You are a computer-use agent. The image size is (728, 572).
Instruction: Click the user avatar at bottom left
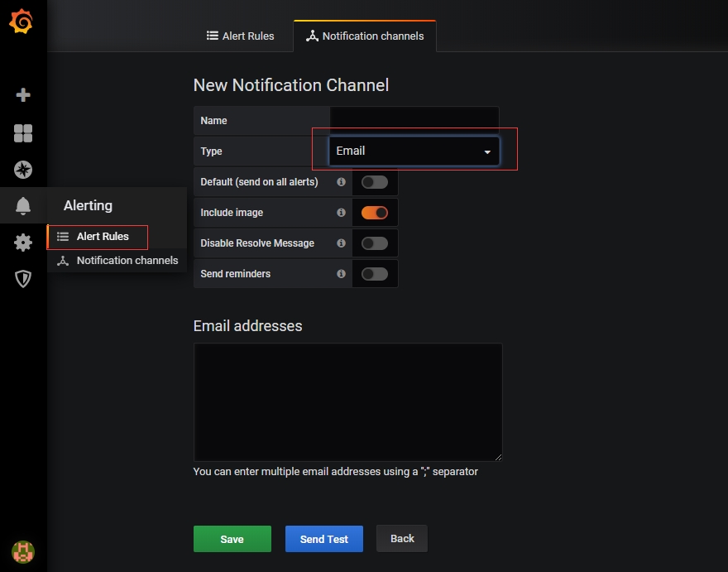coord(22,551)
